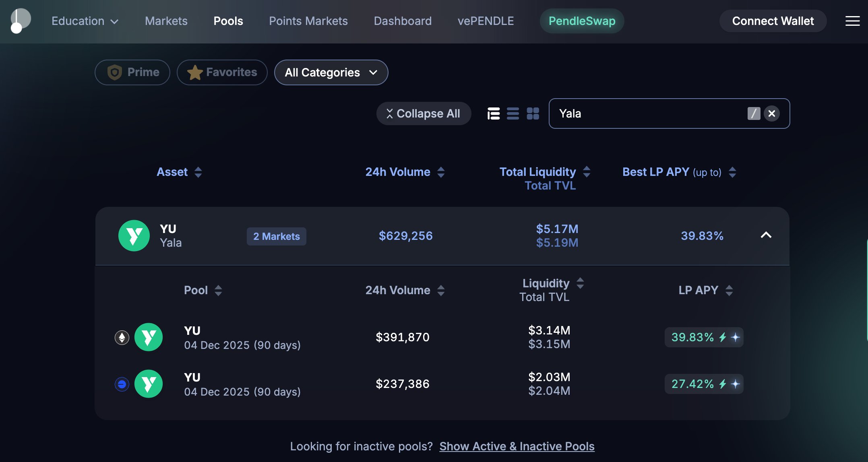Switch to the Markets tab

click(166, 21)
